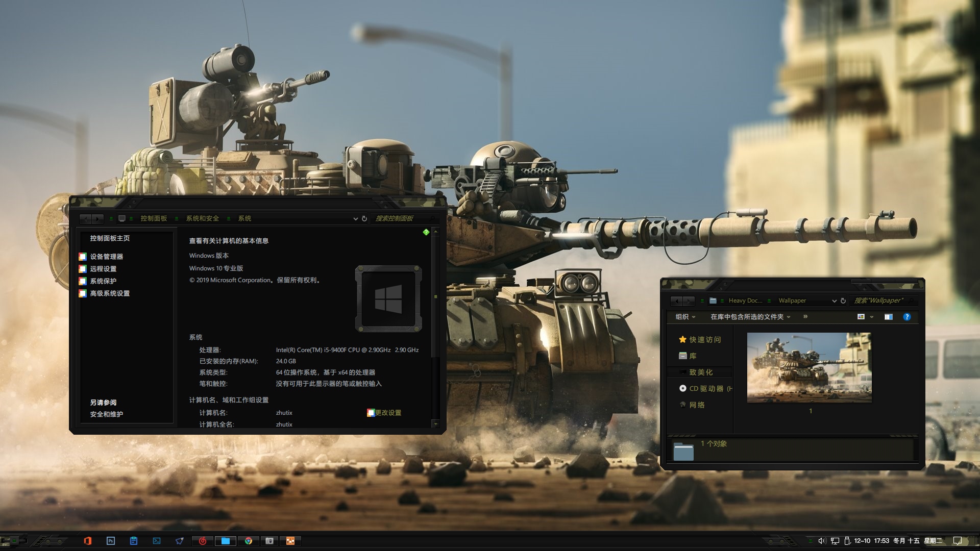Open 安全和维护 link
This screenshot has height=551, width=980.
pos(106,414)
